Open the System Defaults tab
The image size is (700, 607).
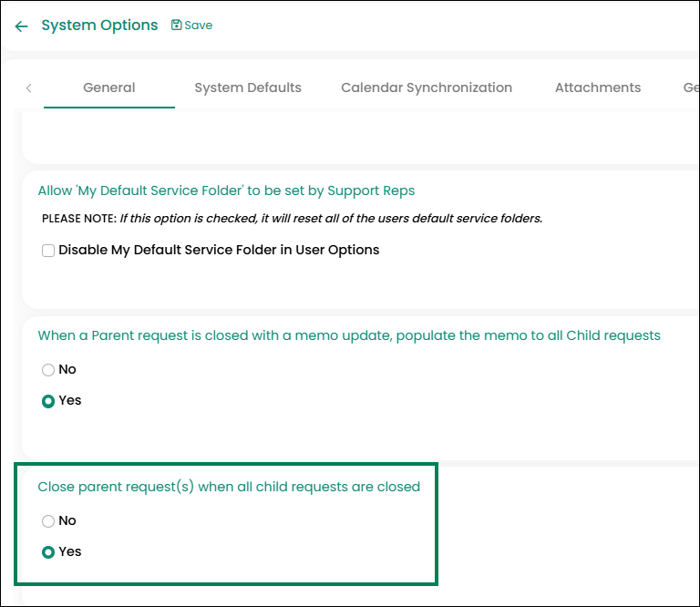[x=248, y=88]
